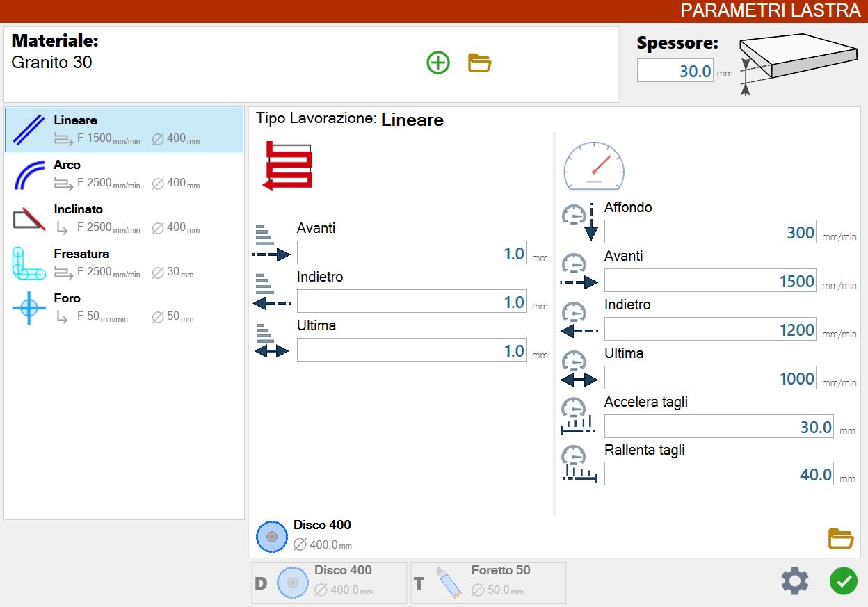Click the Ultima step depth field showing 1.0
Image resolution: width=868 pixels, height=607 pixels.
[412, 350]
